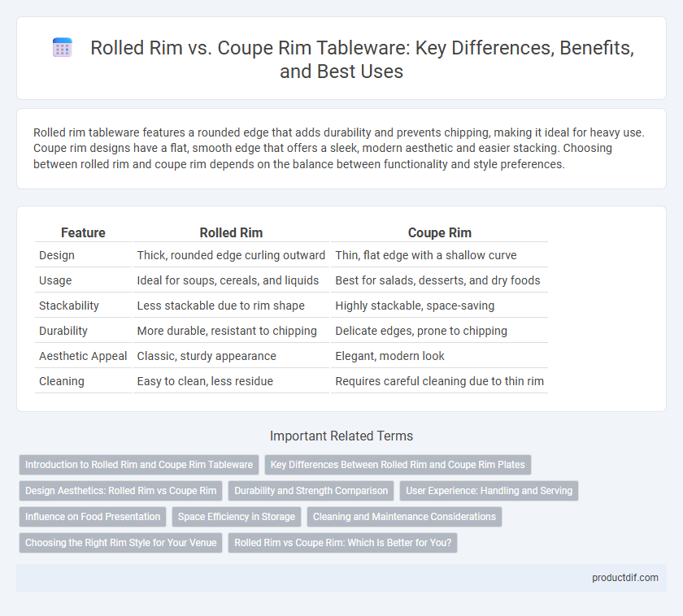Click the productdif.com footer link

click(x=625, y=578)
